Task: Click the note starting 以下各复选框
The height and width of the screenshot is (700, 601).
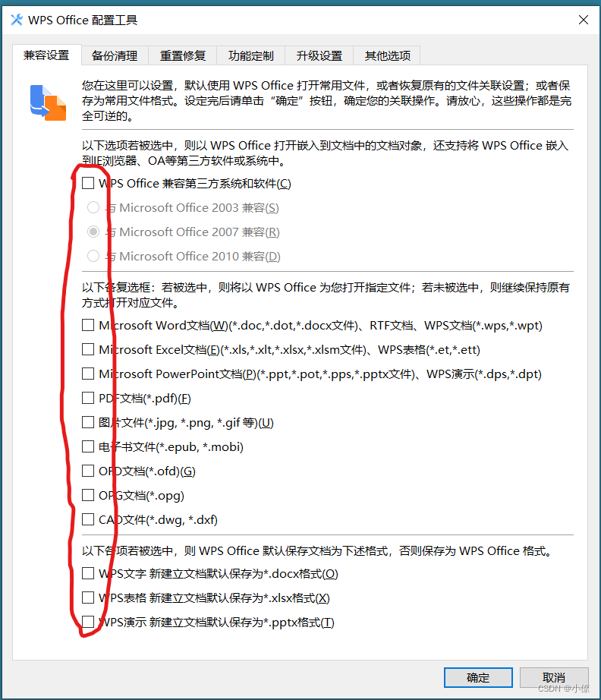Action: point(326,295)
